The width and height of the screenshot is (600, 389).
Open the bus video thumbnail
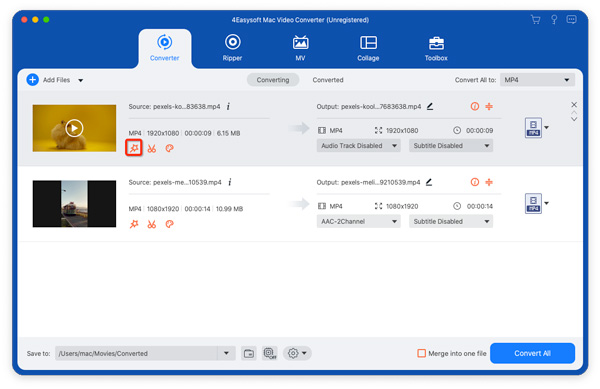(74, 203)
